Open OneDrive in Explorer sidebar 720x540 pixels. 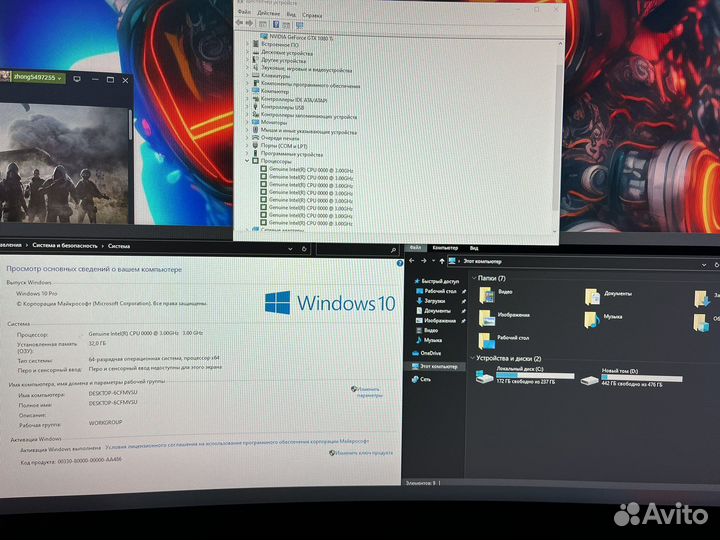pyautogui.click(x=427, y=353)
